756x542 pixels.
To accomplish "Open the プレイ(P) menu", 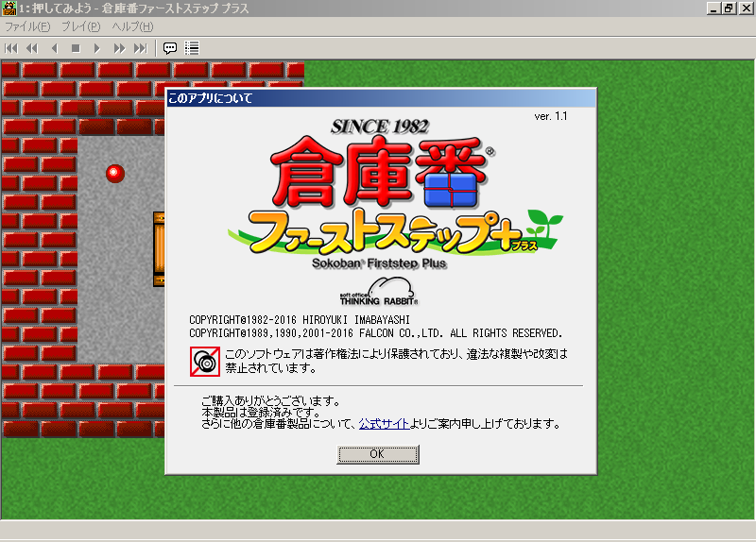I will tap(81, 26).
